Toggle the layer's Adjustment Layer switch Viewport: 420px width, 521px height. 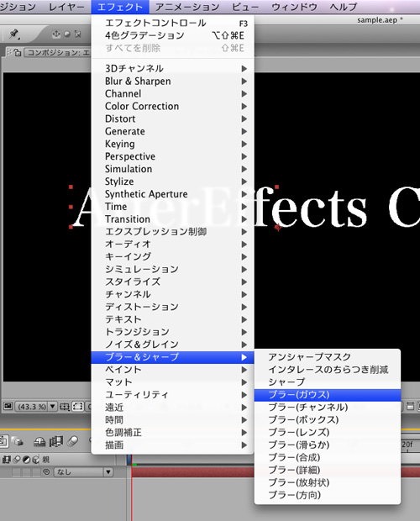click(x=26, y=472)
